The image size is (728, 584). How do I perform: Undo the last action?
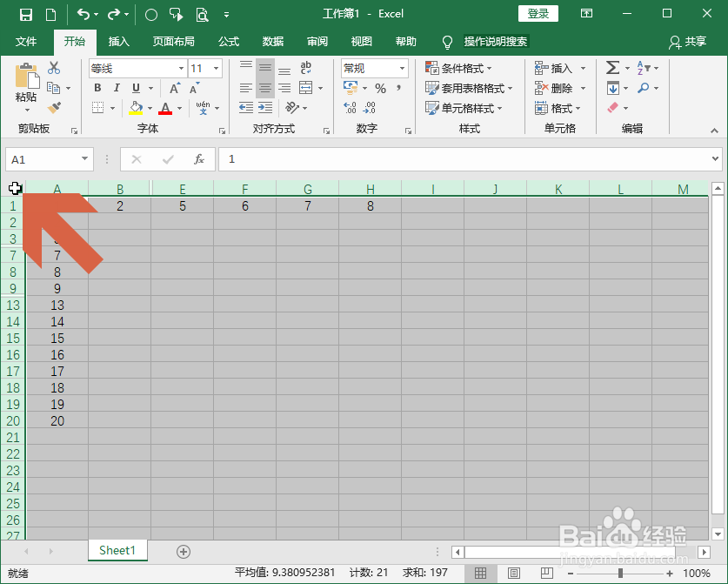click(83, 15)
